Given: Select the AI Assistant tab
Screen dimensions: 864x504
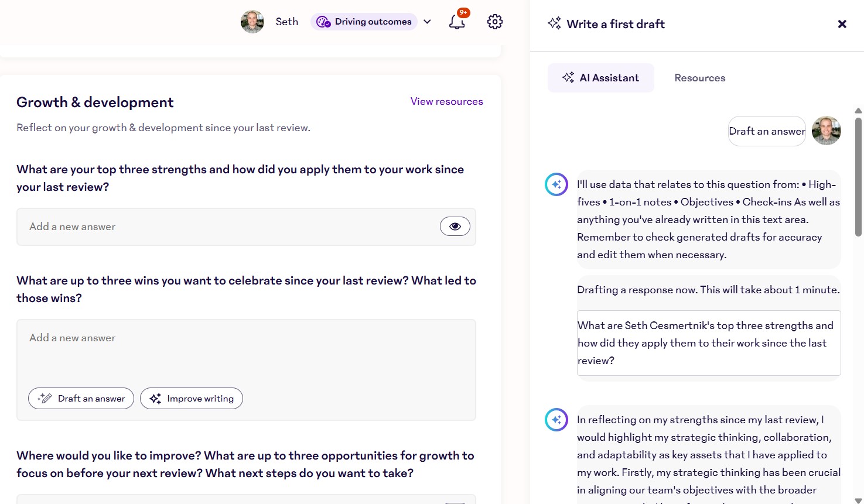Looking at the screenshot, I should (x=601, y=77).
